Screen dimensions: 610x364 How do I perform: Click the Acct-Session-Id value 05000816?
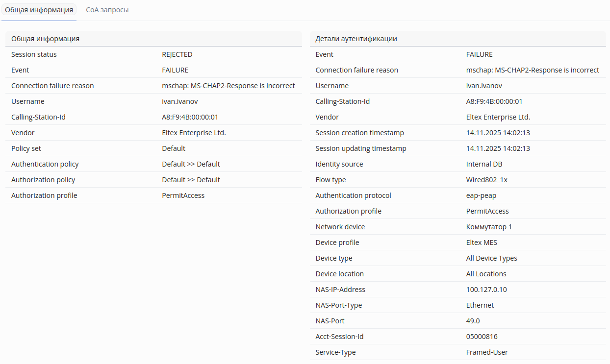pyautogui.click(x=482, y=337)
